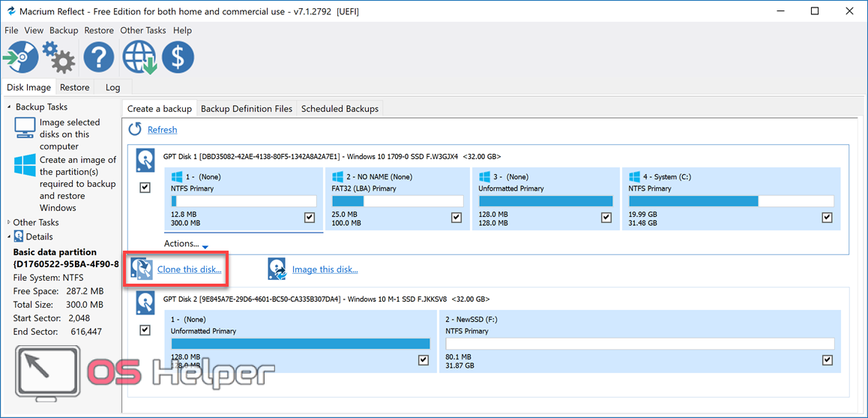
Task: Click the System (C:) partition usage bar
Action: point(731,201)
